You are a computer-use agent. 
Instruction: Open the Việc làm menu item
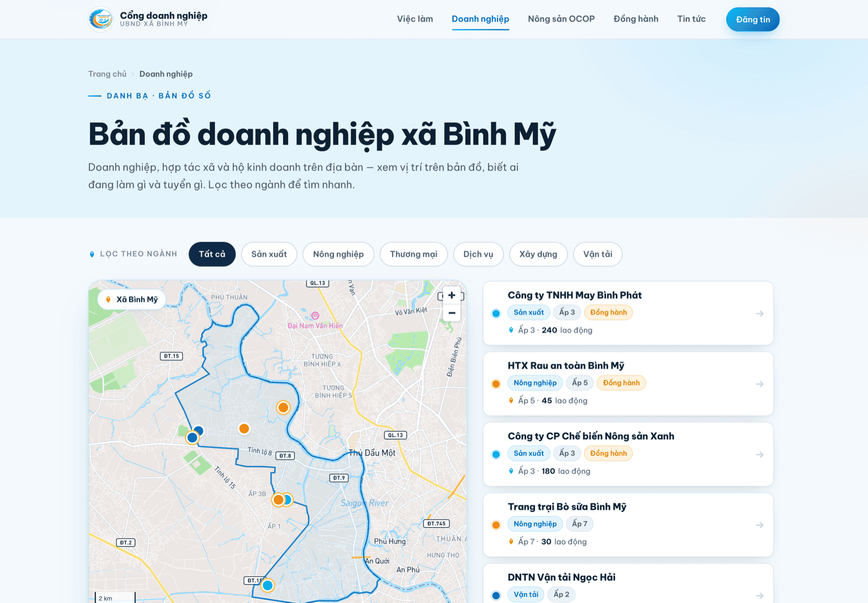click(415, 19)
